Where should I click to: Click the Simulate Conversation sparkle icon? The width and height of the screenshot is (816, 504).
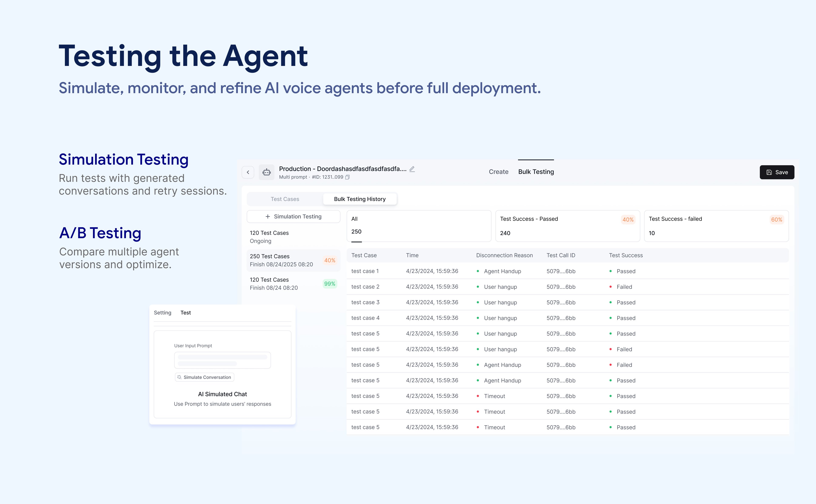179,377
